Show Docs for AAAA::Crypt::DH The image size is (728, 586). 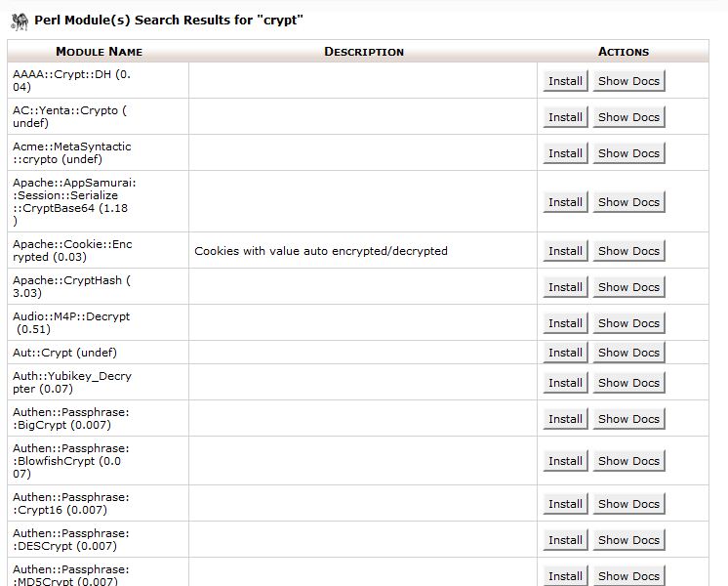click(628, 81)
